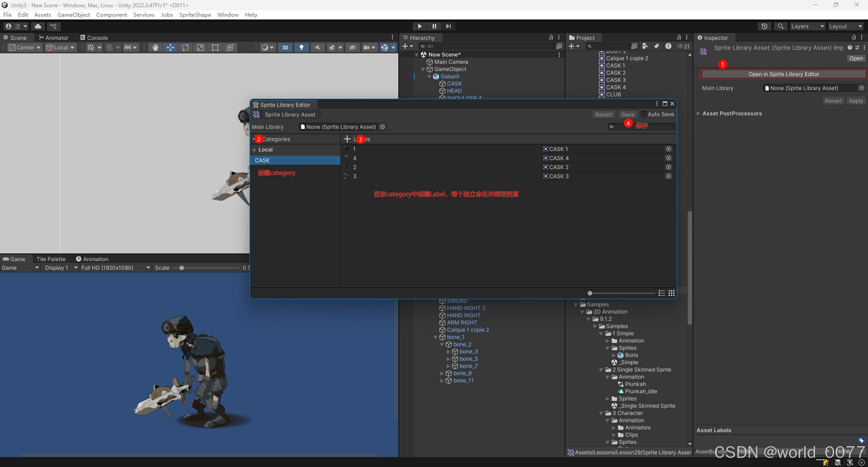
Task: Toggle scene audio mute
Action: (x=318, y=48)
